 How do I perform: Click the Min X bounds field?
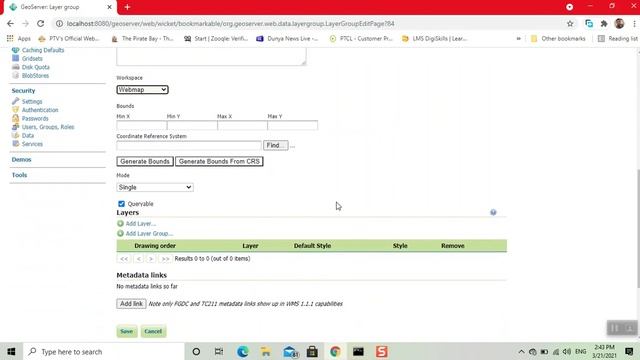(141, 125)
